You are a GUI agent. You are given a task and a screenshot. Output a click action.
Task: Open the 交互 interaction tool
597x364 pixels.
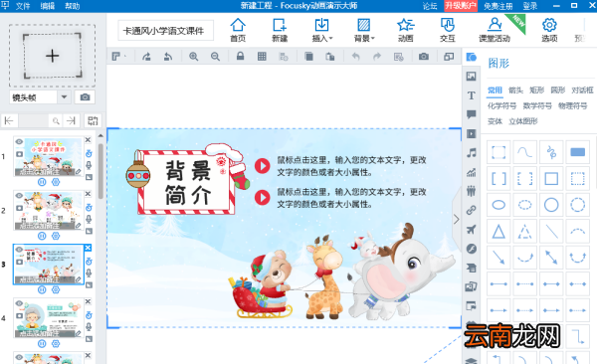pos(448,30)
